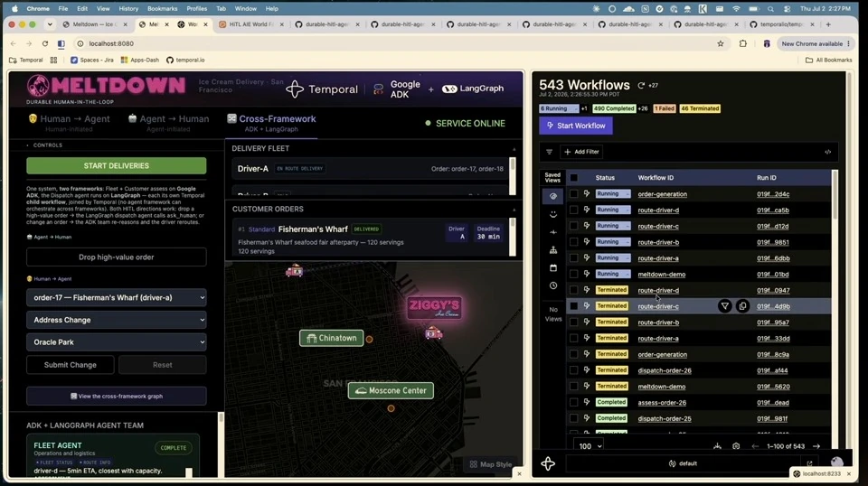Copy the route-driver-c workflow ID
Screen dimensions: 868x486
click(x=742, y=305)
